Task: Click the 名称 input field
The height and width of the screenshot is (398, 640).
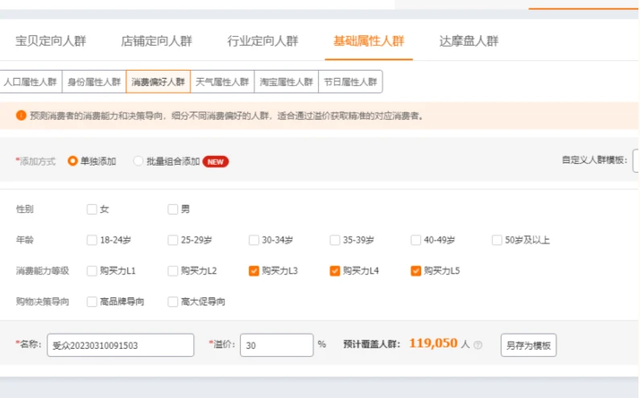Action: coord(120,345)
